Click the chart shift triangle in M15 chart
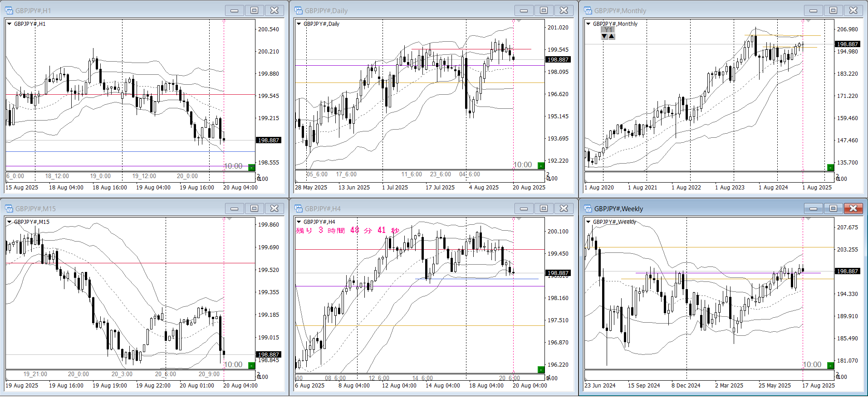Image resolution: width=868 pixels, height=397 pixels. 229,219
